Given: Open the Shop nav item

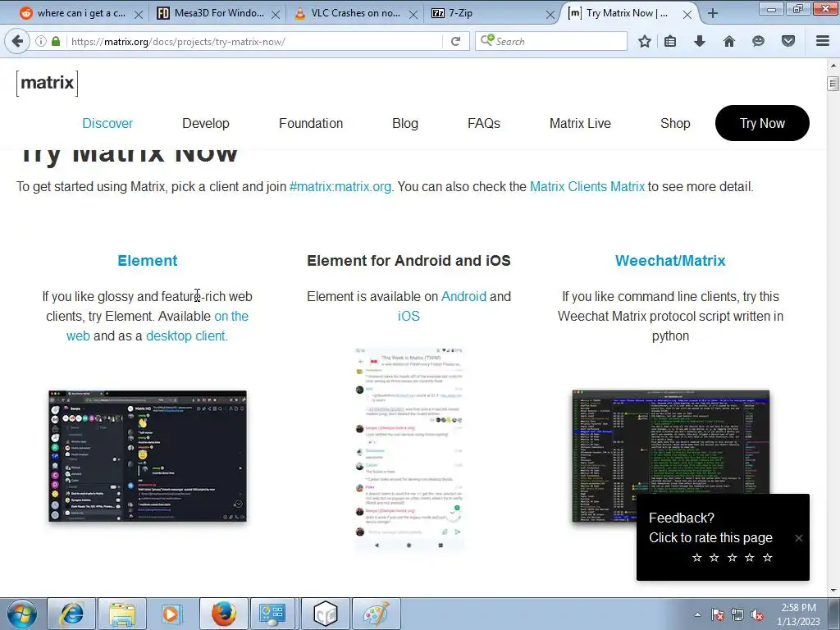Looking at the screenshot, I should (675, 123).
